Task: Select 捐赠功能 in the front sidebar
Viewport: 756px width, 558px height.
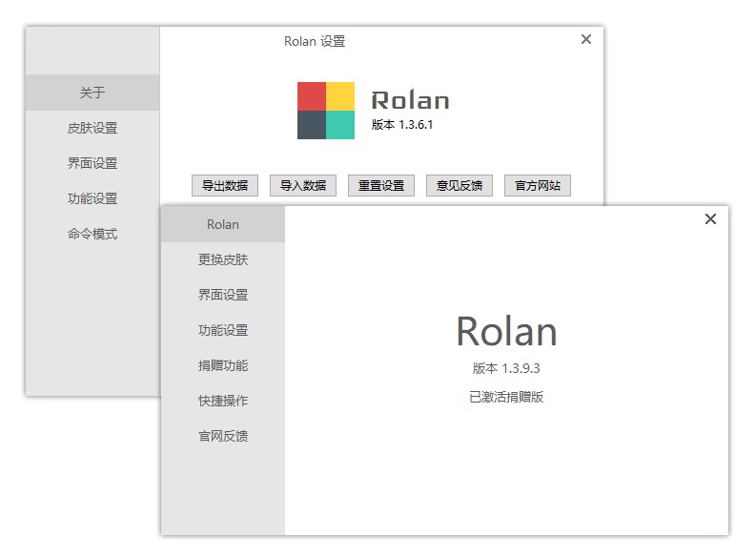Action: pos(223,365)
